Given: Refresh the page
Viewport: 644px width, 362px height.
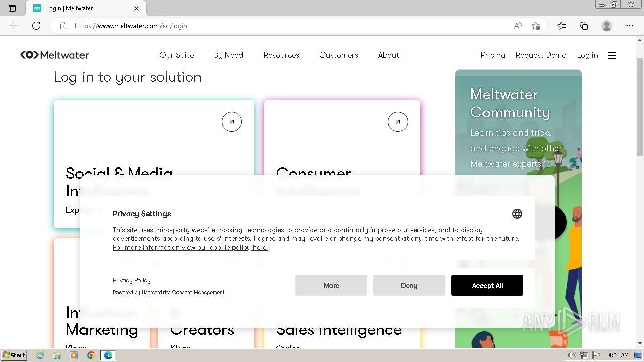Looking at the screenshot, I should 36,26.
